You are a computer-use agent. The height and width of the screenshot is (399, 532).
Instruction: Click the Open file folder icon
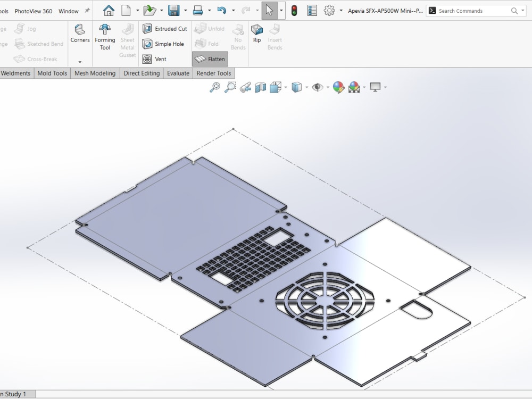[149, 11]
